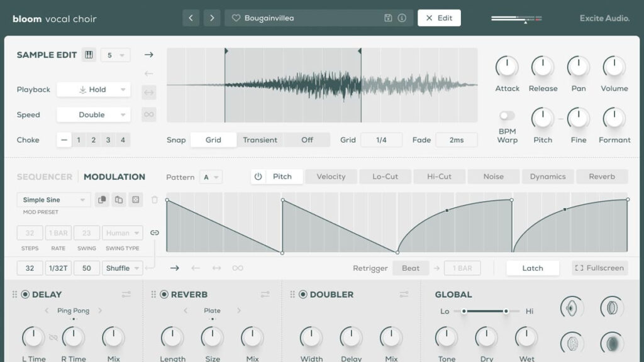The width and height of the screenshot is (644, 362).
Task: Open the preset info icon
Action: tap(402, 18)
